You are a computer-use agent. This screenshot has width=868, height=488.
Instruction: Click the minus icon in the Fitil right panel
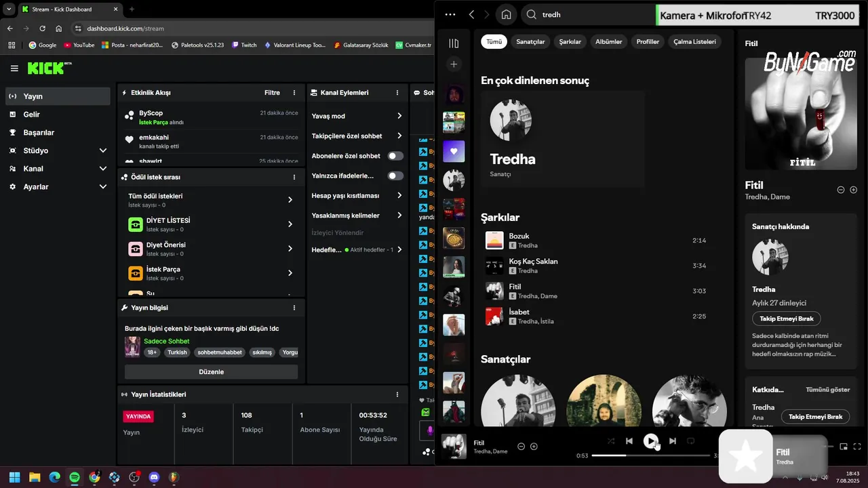click(x=841, y=190)
